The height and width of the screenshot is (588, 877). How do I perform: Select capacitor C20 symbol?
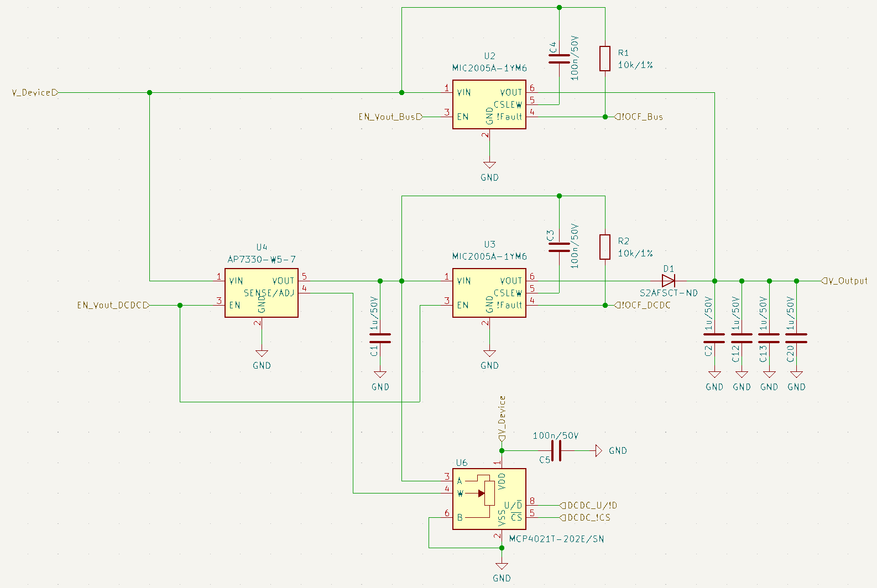click(x=796, y=338)
